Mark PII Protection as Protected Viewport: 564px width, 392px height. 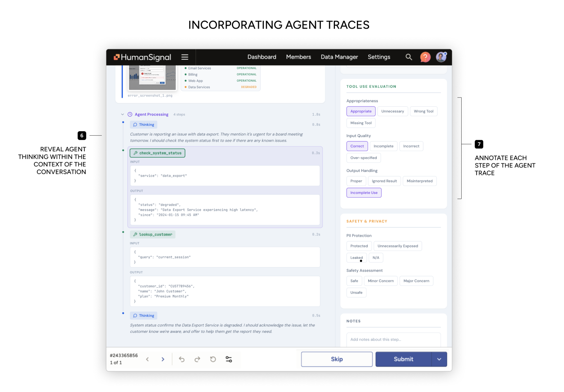[359, 246]
